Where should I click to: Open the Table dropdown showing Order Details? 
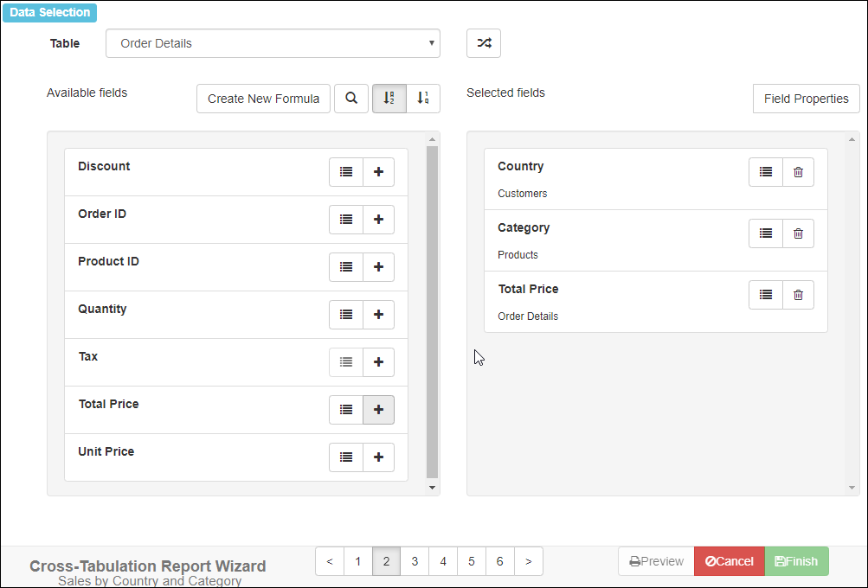tap(273, 43)
